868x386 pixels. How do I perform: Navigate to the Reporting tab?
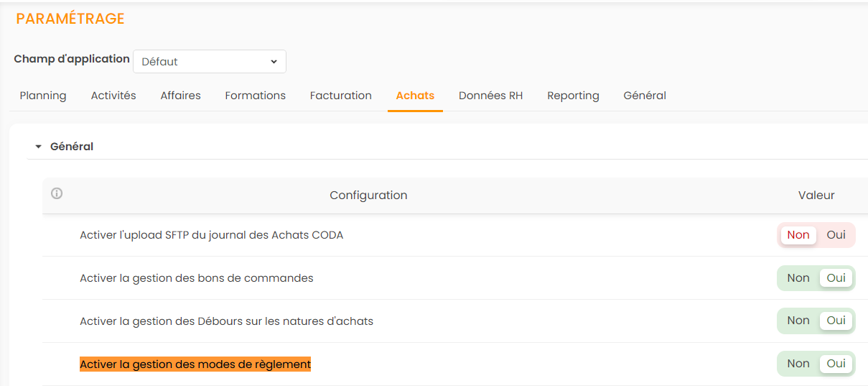click(x=573, y=96)
